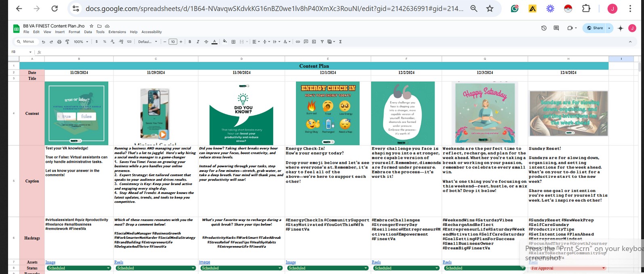Open the Meet video call dropdown
The image size is (644, 274).
572,28
